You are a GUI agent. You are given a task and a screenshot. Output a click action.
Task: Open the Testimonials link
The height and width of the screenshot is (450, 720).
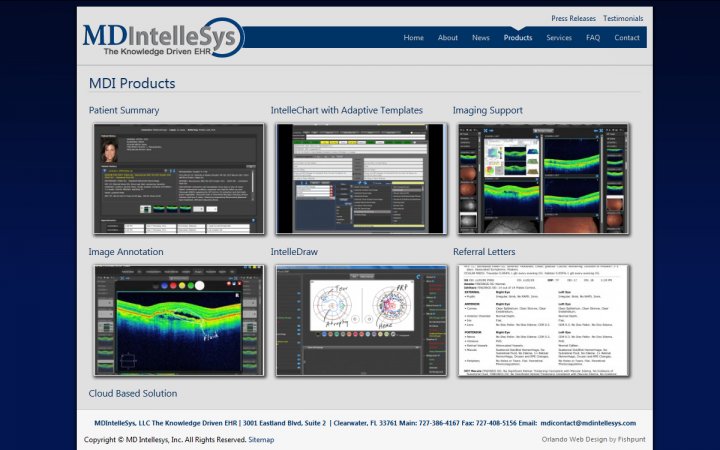623,18
